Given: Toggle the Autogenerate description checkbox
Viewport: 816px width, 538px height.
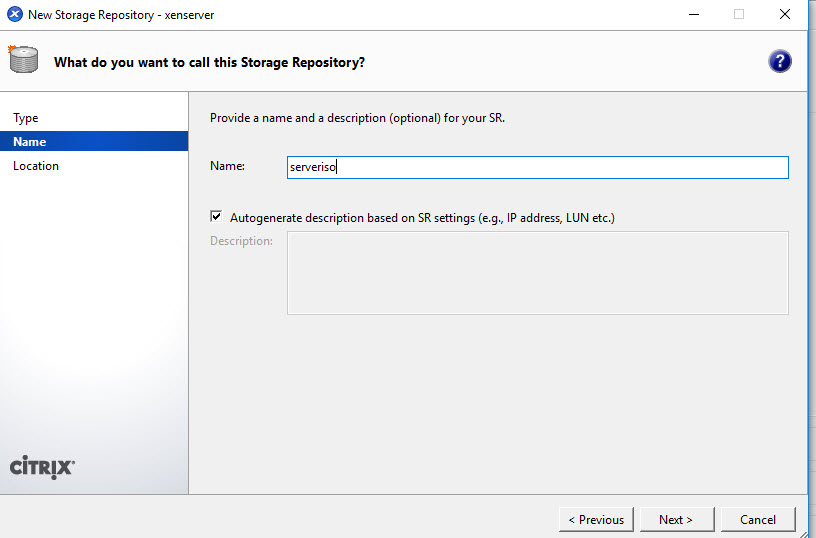Looking at the screenshot, I should coord(216,216).
